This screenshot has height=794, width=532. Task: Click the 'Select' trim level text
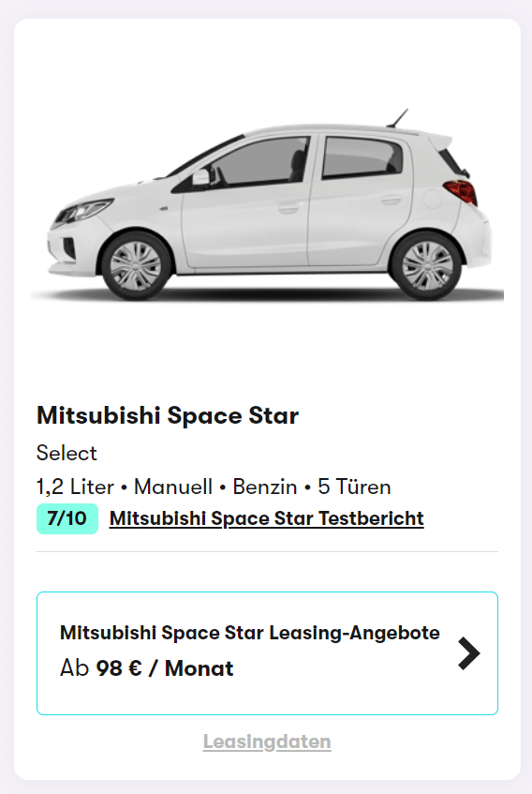coord(66,453)
